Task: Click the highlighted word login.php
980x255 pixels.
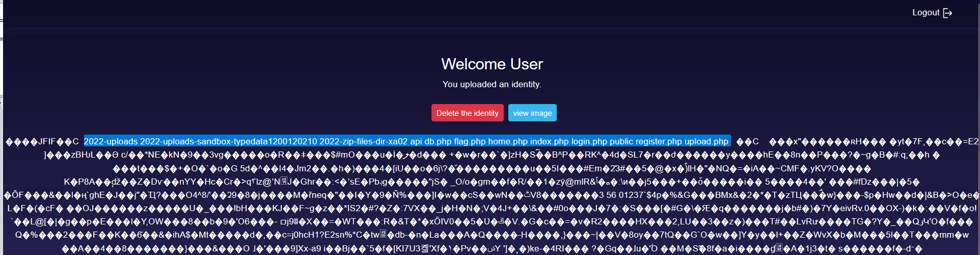Action: [589, 142]
